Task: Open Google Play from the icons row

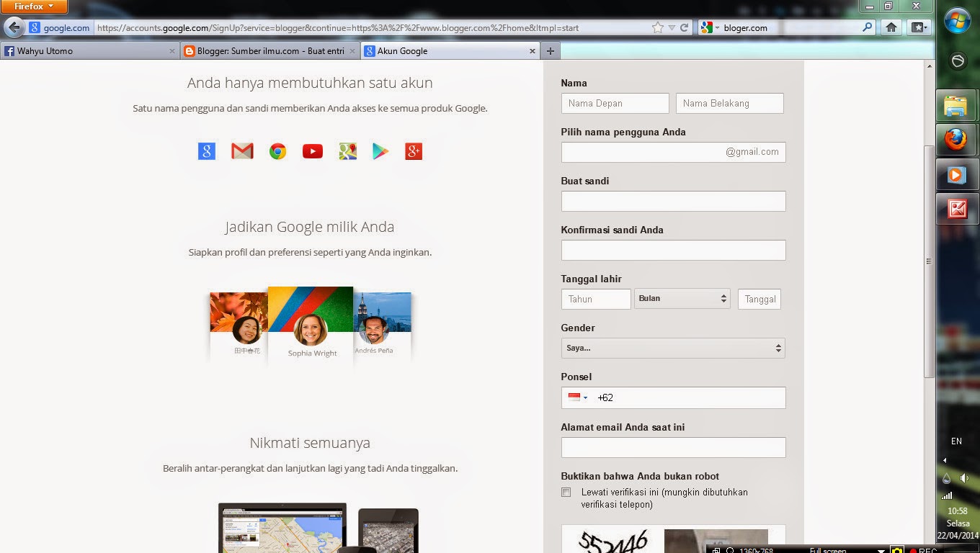Action: (379, 151)
